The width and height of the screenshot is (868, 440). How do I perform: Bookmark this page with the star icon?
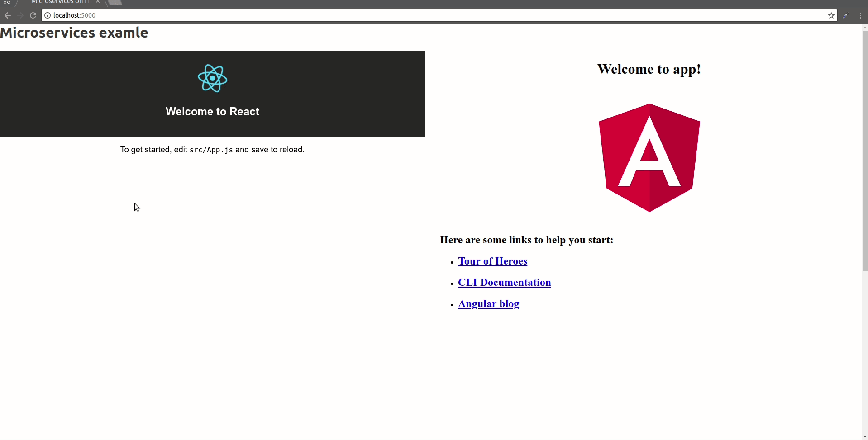click(x=831, y=15)
